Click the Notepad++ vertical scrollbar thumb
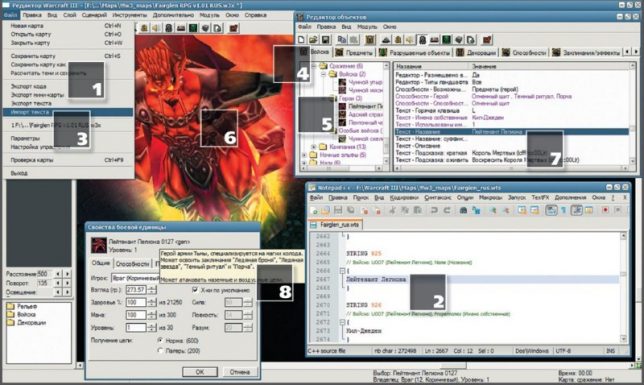644x385 pixels. point(623,274)
